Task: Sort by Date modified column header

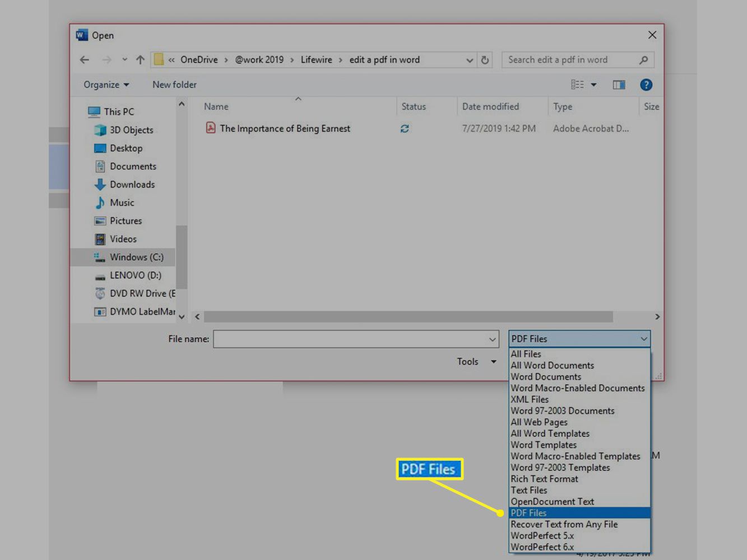Action: point(490,106)
